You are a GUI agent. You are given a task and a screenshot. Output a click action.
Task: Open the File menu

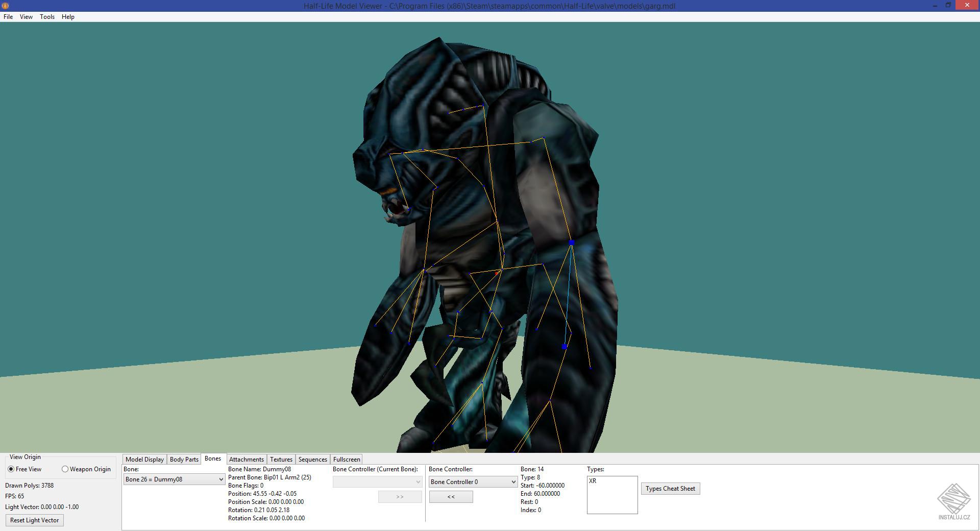(x=8, y=17)
